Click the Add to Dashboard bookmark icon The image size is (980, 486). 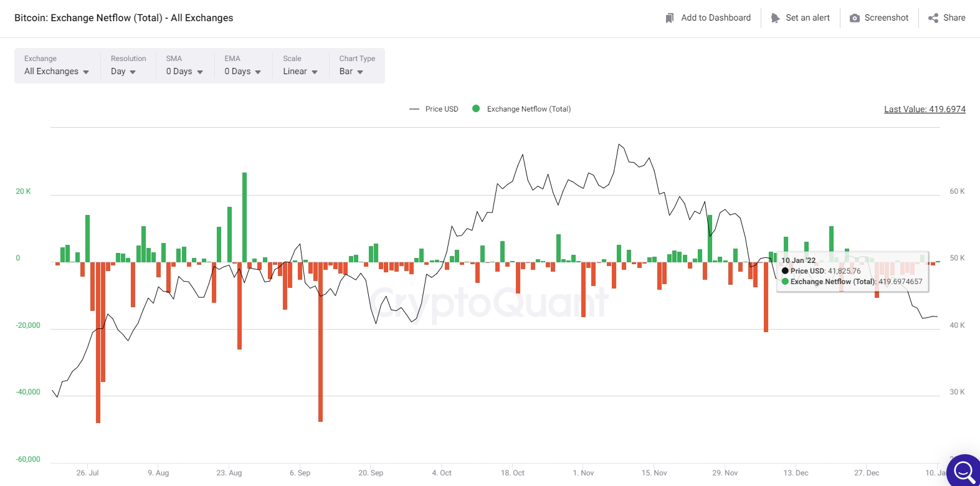point(670,18)
